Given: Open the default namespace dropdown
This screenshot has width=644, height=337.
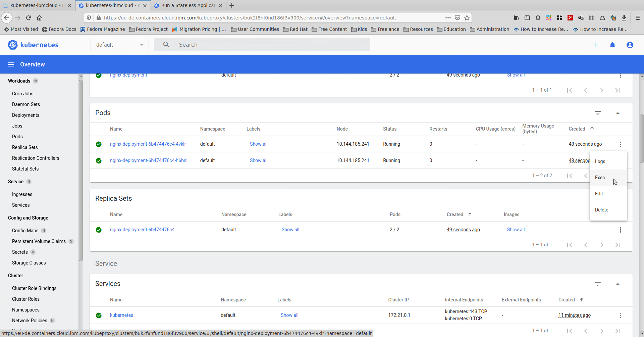Looking at the screenshot, I should 120,45.
